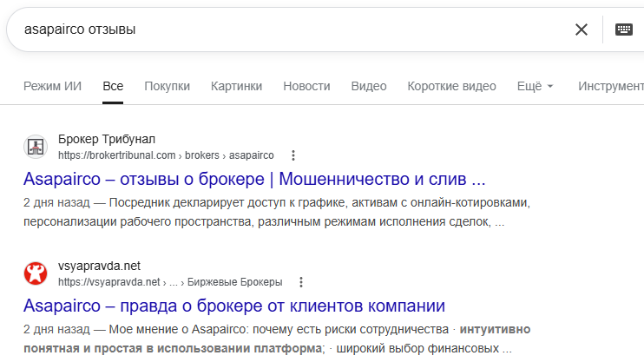Open three-dot menu for vsyapravda.net result
Viewport: 644px width, 362px height.
pos(301,282)
